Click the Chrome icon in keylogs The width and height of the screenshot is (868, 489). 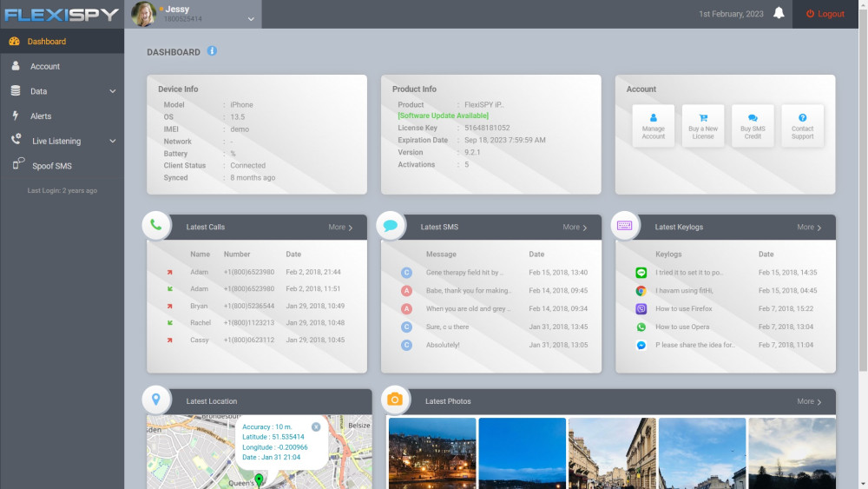(x=641, y=291)
